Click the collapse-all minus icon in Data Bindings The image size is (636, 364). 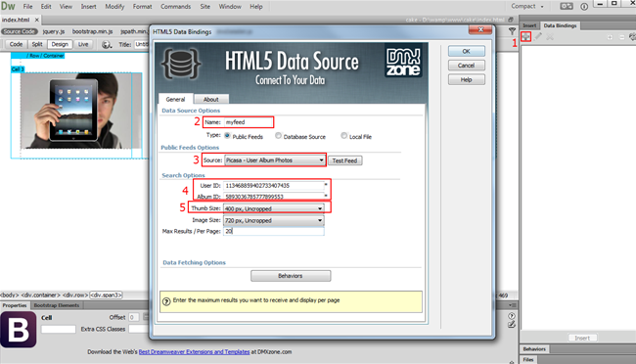tap(621, 37)
